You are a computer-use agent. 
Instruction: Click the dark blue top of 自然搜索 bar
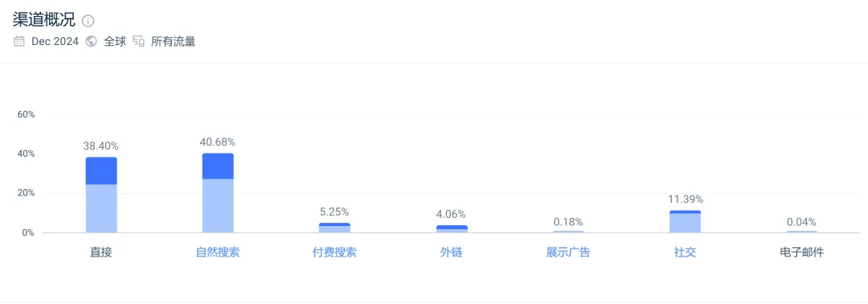point(218,166)
